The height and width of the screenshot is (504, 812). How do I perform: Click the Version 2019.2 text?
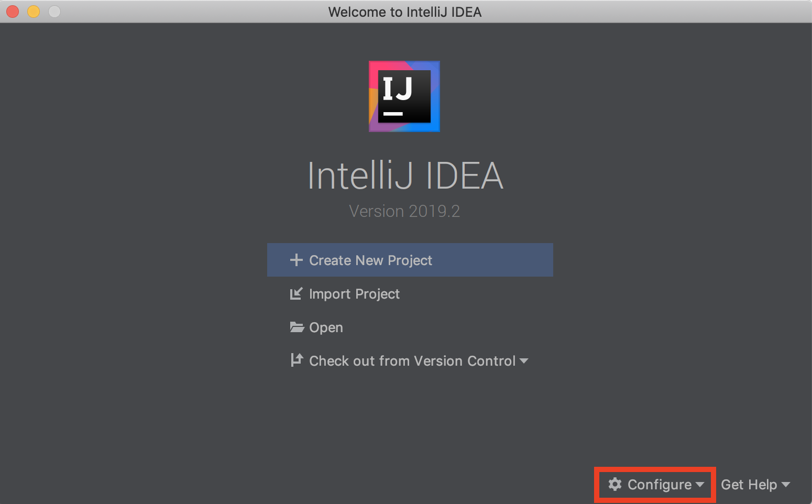click(x=404, y=211)
